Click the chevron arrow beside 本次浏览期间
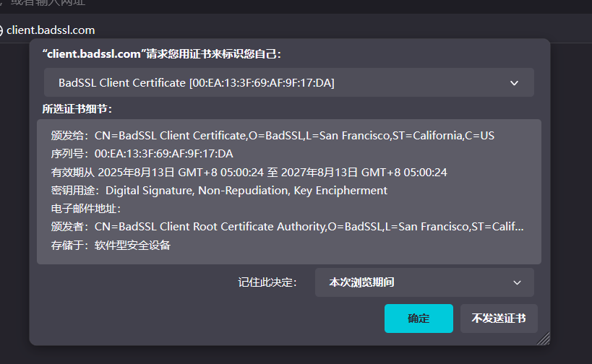Image resolution: width=592 pixels, height=364 pixels. [x=518, y=282]
